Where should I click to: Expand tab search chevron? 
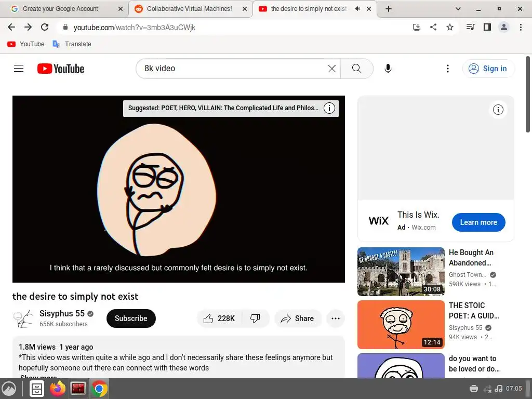(x=458, y=9)
